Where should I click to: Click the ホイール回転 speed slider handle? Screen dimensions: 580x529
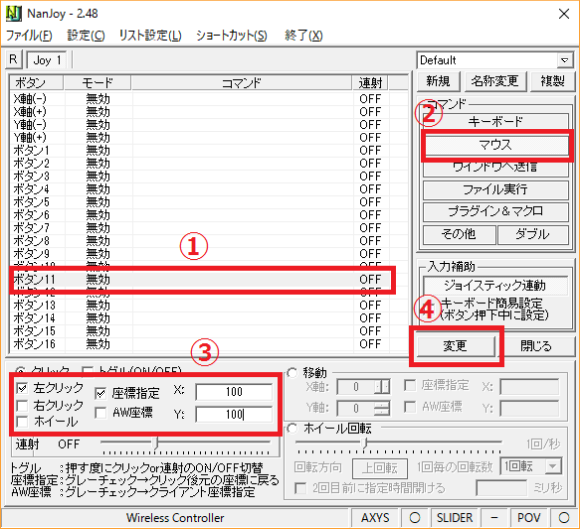[x=365, y=442]
